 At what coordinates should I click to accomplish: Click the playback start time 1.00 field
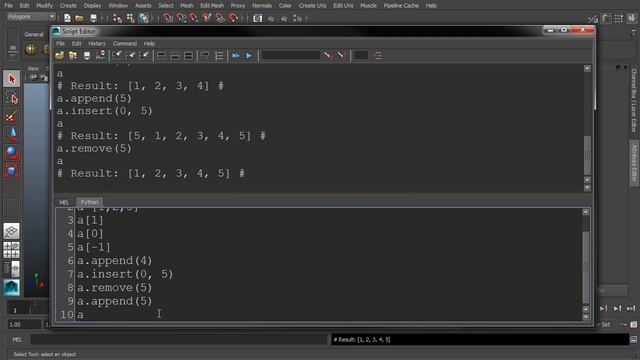[24, 324]
